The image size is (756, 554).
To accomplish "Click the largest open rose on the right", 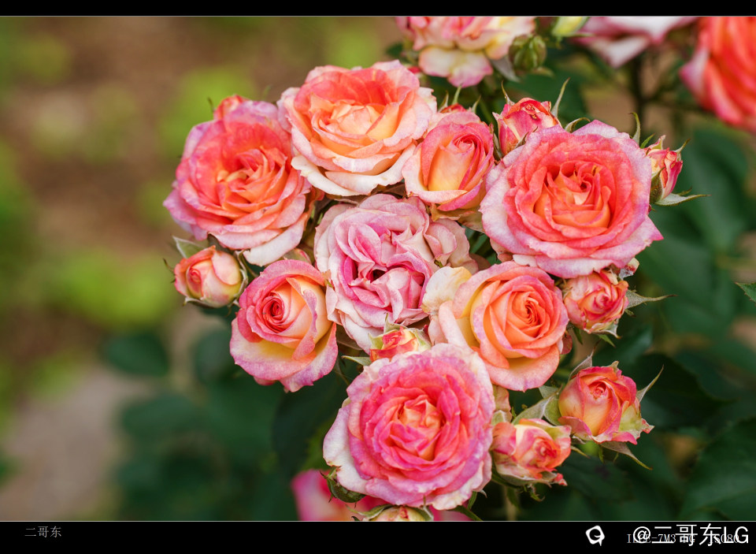I will point(571,199).
